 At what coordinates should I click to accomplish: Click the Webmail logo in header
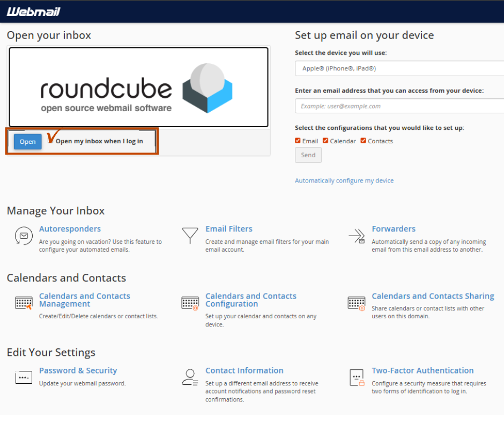(33, 12)
